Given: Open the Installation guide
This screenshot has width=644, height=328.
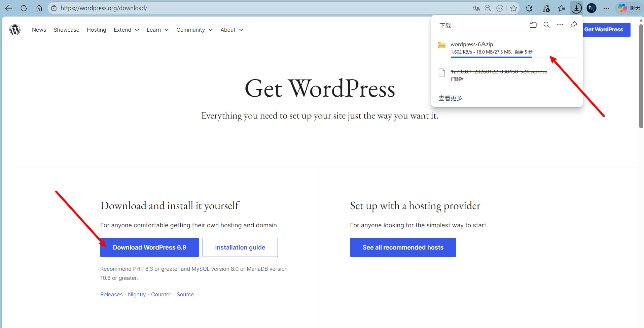Looking at the screenshot, I should coord(240,248).
